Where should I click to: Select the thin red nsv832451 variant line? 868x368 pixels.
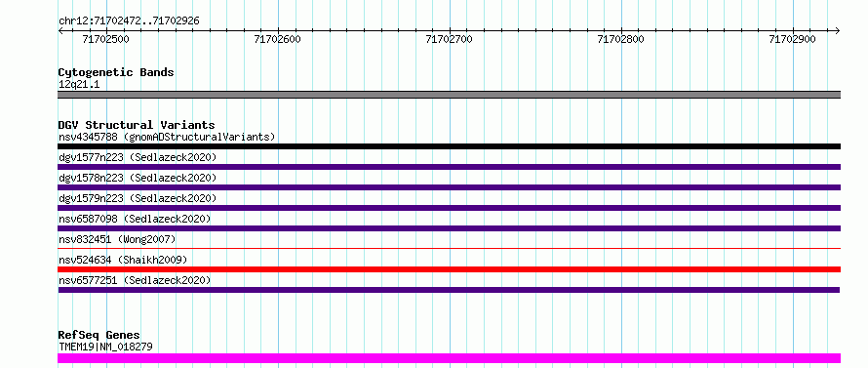click(x=449, y=248)
